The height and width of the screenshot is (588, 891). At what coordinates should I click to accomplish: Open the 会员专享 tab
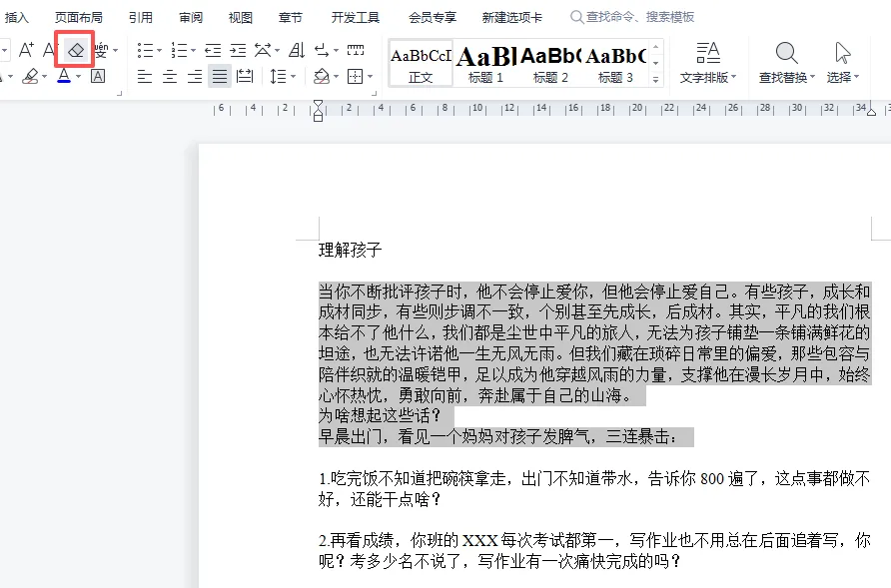(x=433, y=18)
